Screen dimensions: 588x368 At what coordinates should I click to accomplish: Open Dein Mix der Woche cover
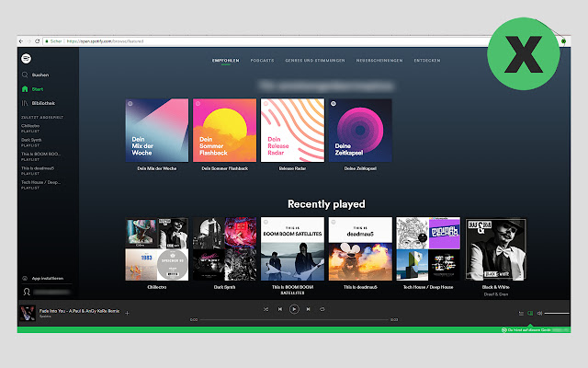pos(157,131)
